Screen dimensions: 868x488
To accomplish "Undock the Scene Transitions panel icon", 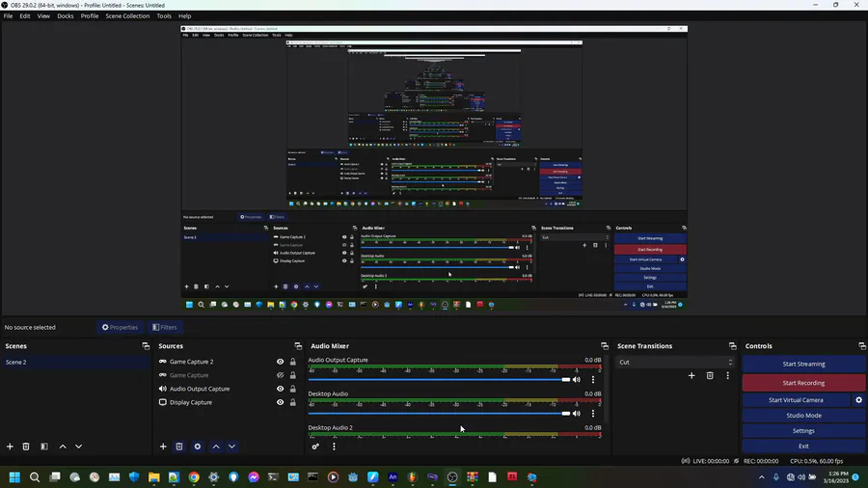I will click(732, 346).
